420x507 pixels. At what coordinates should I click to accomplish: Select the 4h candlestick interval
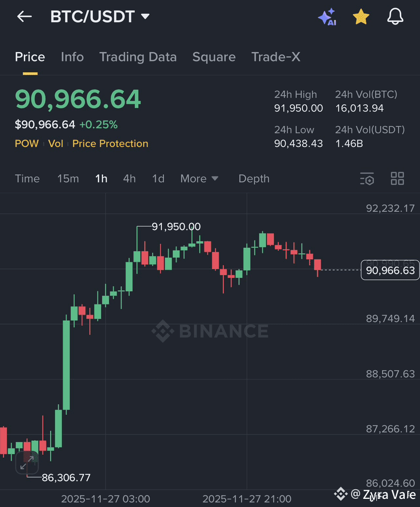click(x=129, y=179)
